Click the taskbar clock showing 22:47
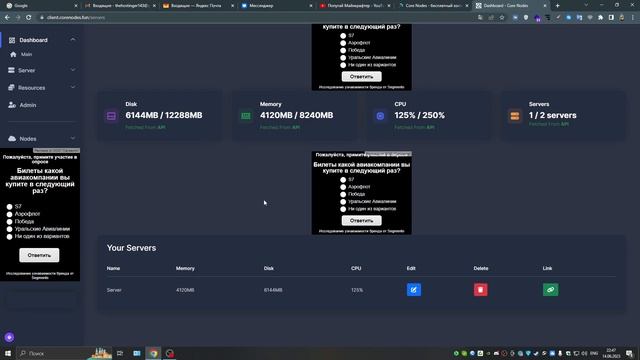This screenshot has height=360, width=640. coord(611,353)
